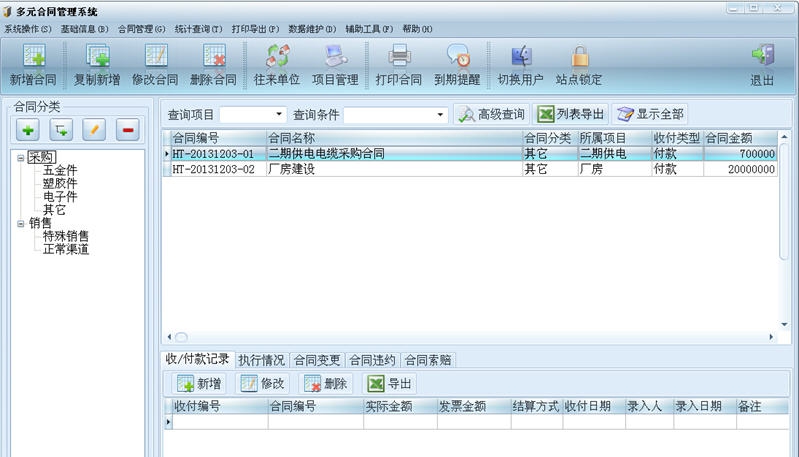The image size is (799, 457).
Task: Switch to the 合同索赔 tab
Action: [428, 360]
